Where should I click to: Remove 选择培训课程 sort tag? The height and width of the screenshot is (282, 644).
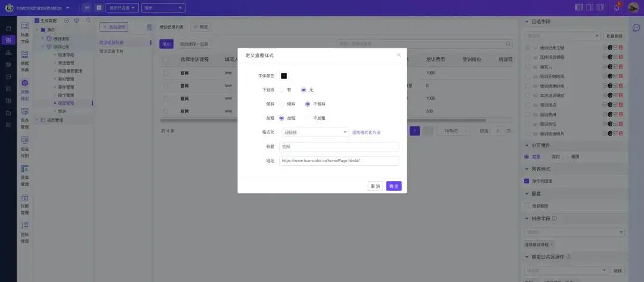552,244
